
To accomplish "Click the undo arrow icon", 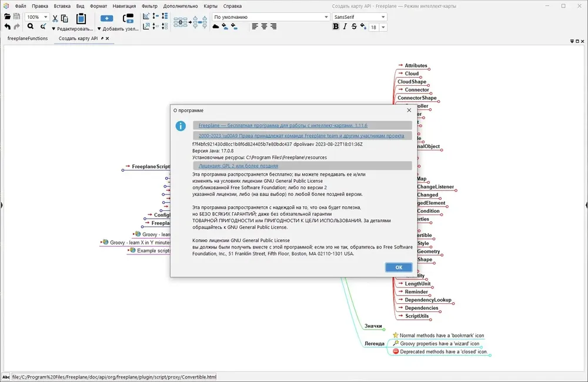I will pos(8,26).
